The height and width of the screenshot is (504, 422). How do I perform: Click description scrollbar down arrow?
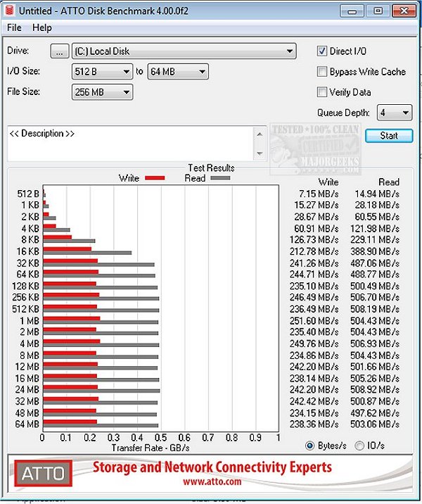coord(260,153)
